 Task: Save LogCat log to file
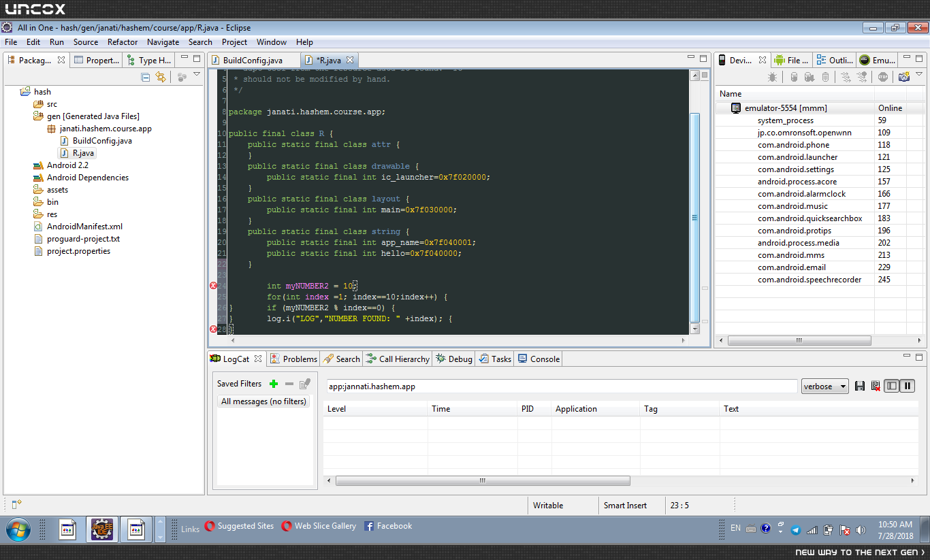click(860, 386)
